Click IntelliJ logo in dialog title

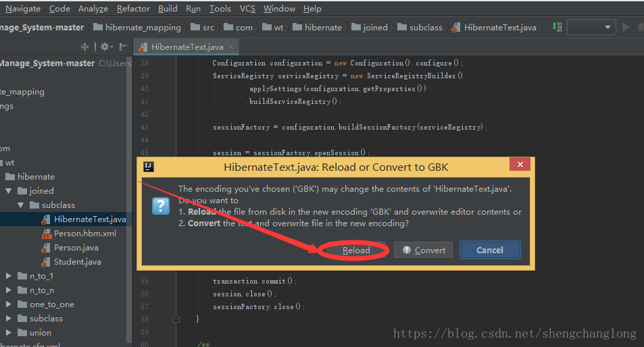(x=148, y=167)
